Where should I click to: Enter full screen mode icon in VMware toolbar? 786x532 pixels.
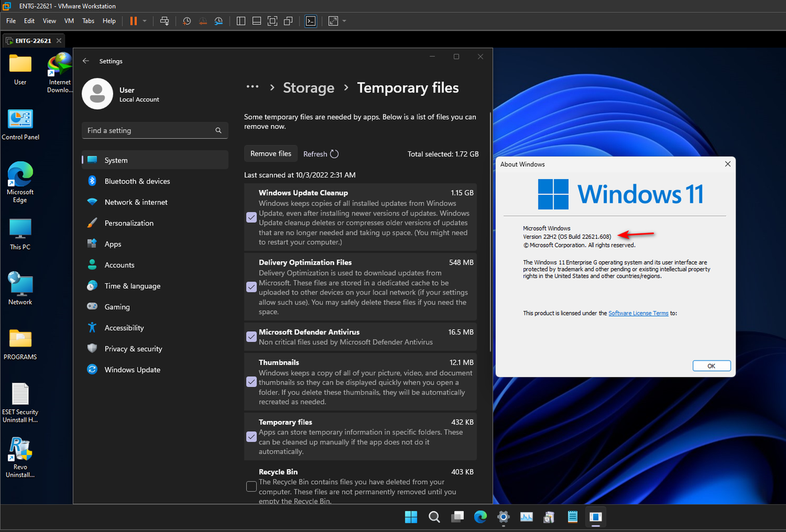pyautogui.click(x=272, y=21)
